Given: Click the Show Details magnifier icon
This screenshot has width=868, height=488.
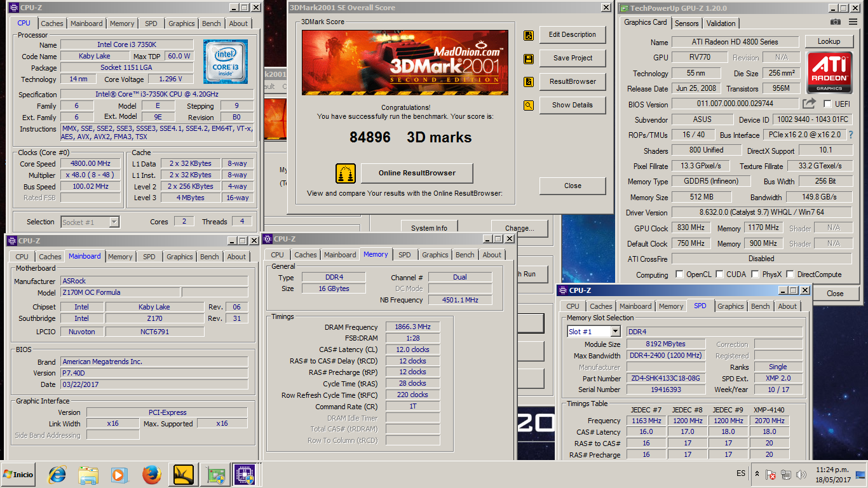Looking at the screenshot, I should [x=529, y=105].
